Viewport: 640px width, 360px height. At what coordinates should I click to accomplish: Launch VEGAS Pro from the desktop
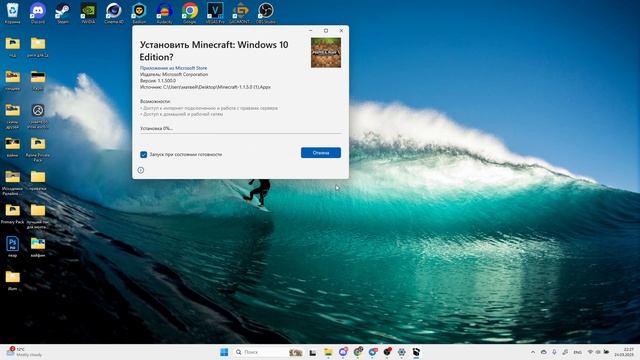coord(215,12)
